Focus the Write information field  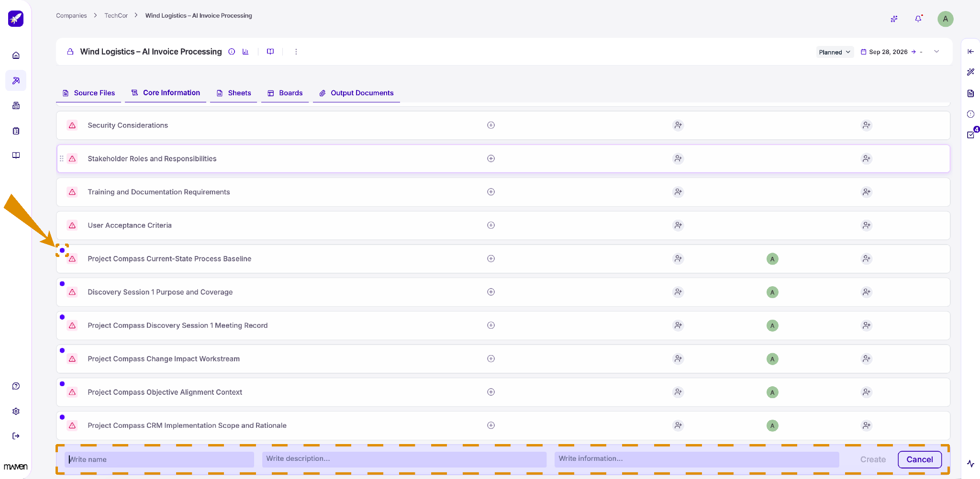697,459
